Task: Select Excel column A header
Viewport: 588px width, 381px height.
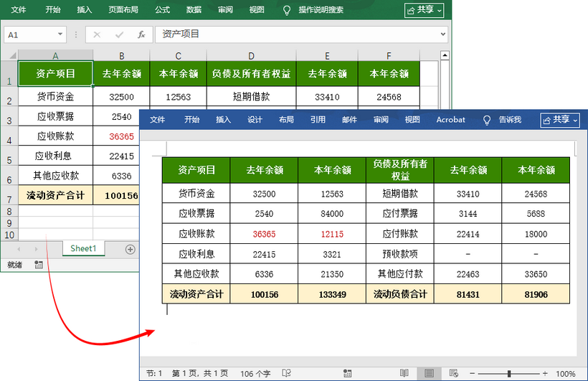Action: 55,55
